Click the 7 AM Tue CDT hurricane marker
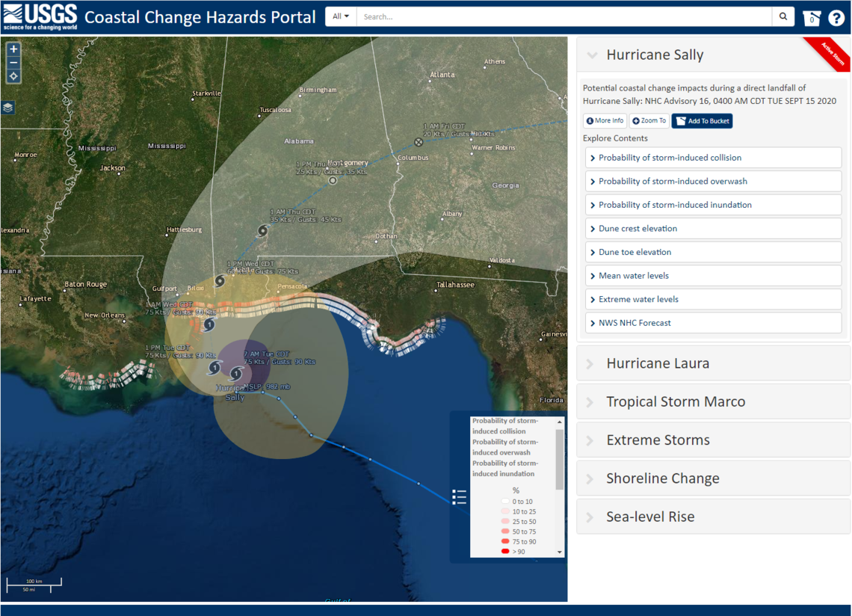 tap(236, 373)
